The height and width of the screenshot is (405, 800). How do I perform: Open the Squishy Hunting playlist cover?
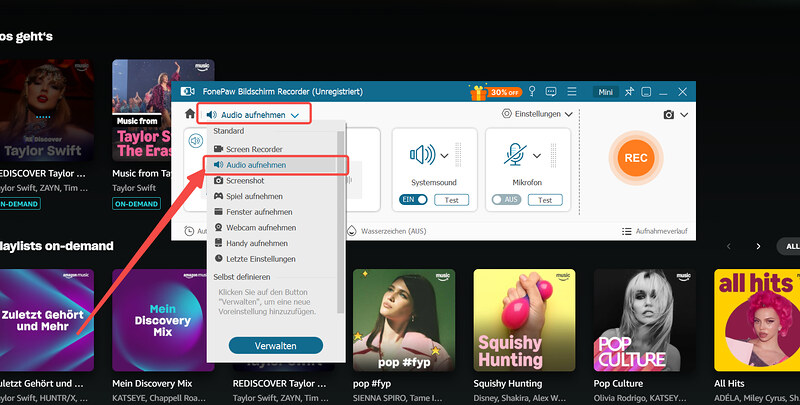point(524,320)
